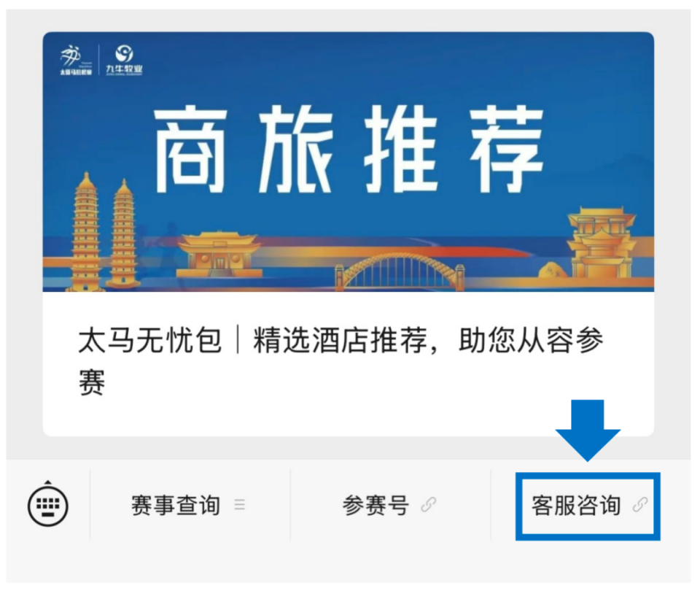This screenshot has height=591, width=700.
Task: Click the golden rock illustration beside tower
Action: tap(553, 270)
